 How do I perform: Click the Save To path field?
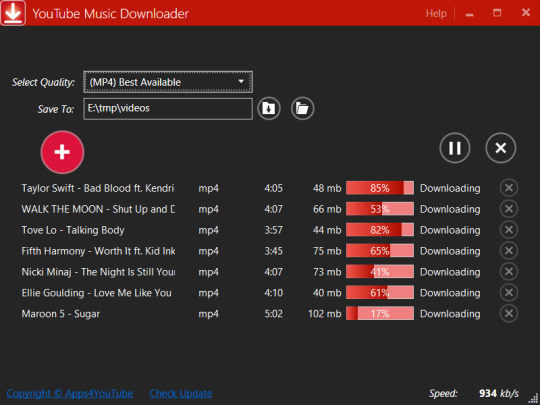point(168,109)
